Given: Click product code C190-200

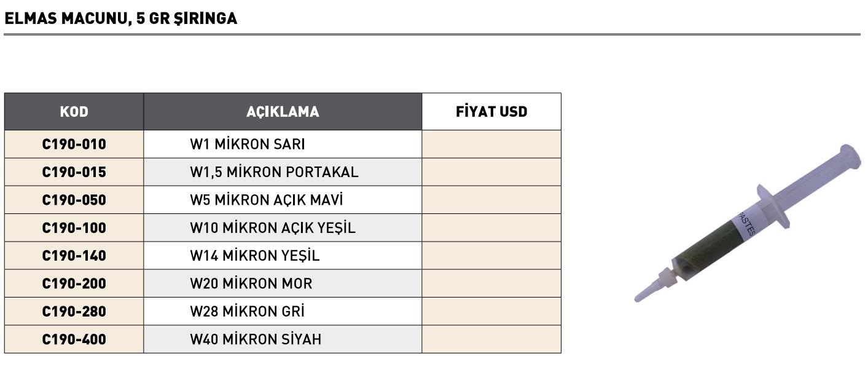Looking at the screenshot, I should pyautogui.click(x=74, y=283).
